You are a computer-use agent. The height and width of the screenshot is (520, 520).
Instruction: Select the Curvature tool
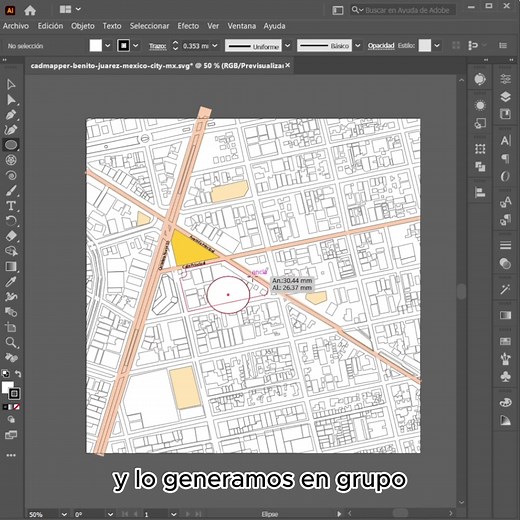tap(11, 130)
